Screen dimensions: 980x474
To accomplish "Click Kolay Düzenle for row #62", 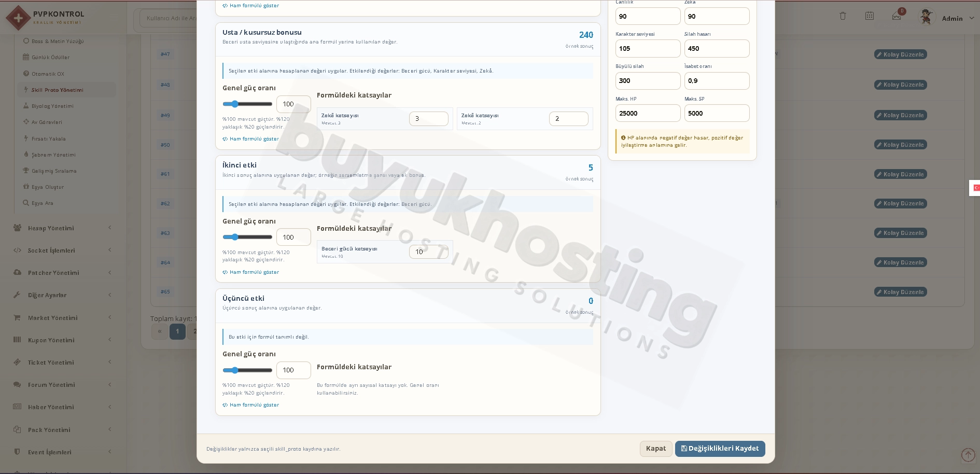I will (x=901, y=203).
